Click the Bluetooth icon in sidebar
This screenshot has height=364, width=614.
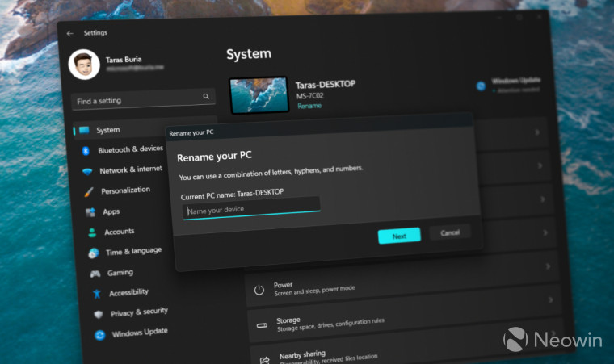[x=86, y=151]
